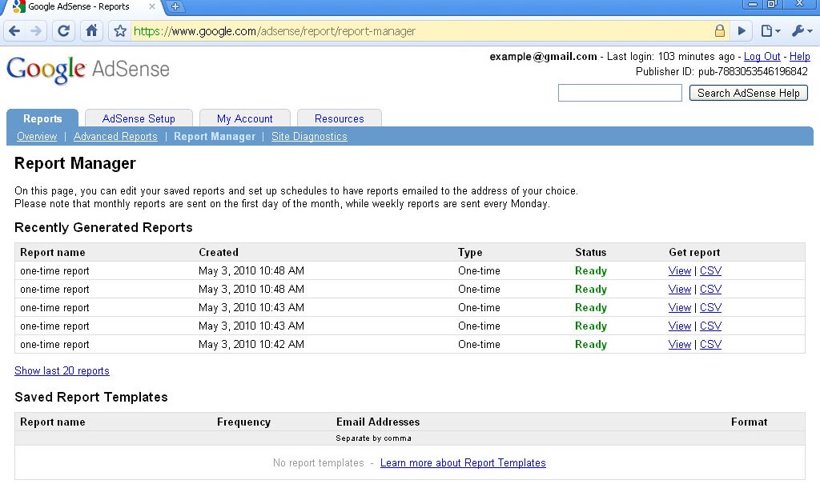Download CSV for first 10:43 AM report

[711, 308]
